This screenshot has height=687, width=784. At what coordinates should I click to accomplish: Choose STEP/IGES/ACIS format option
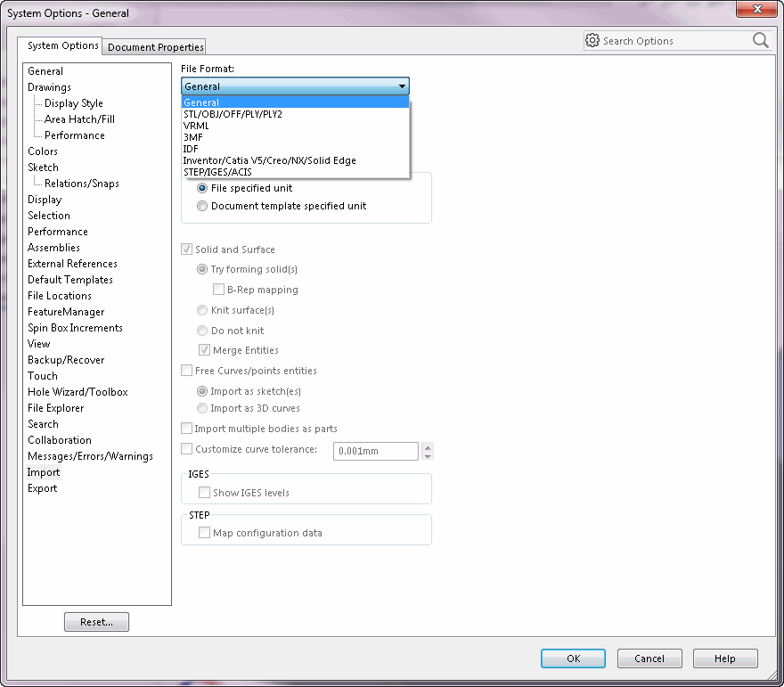pos(295,171)
